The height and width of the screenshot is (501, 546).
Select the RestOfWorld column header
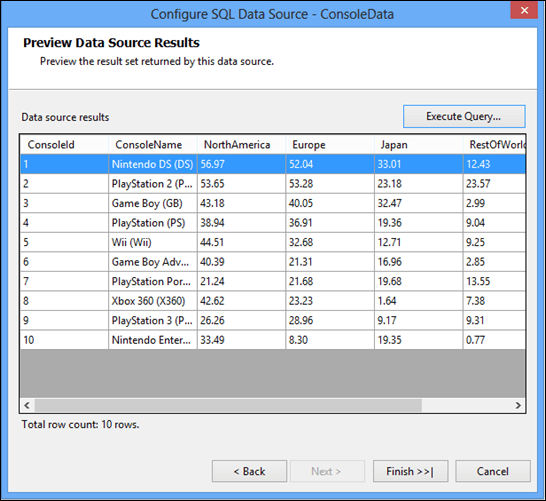(494, 144)
